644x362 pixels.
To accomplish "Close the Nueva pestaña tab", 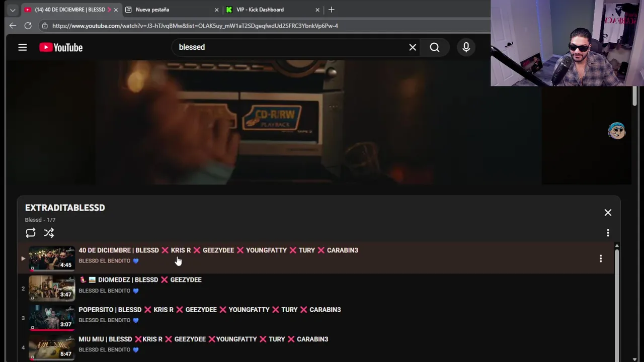I will (x=217, y=10).
